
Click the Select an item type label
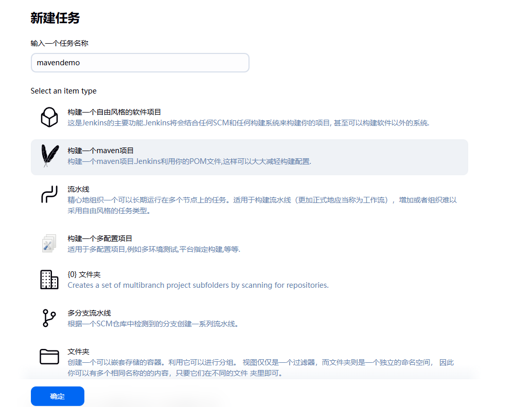click(63, 91)
